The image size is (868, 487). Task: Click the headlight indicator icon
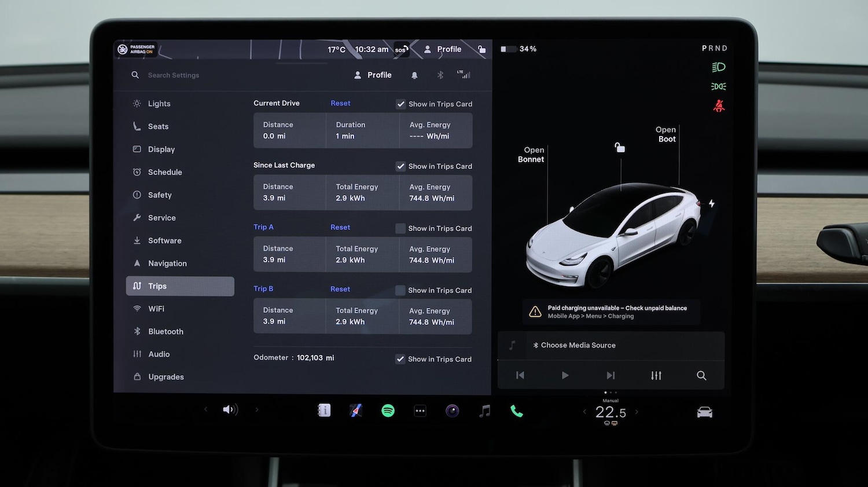click(719, 67)
